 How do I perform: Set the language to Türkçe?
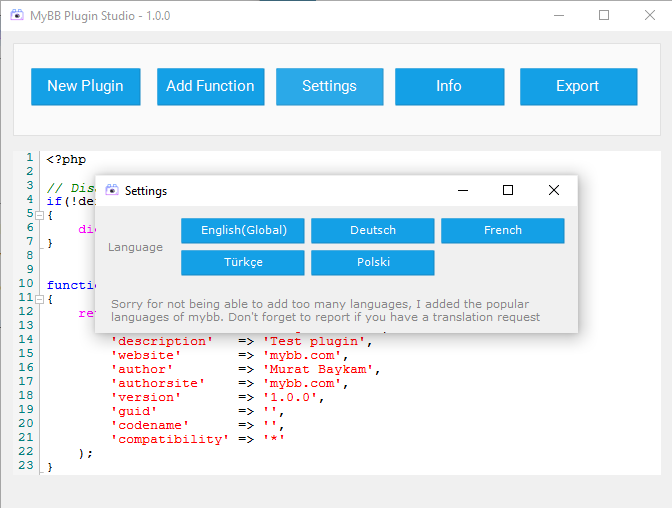(243, 262)
